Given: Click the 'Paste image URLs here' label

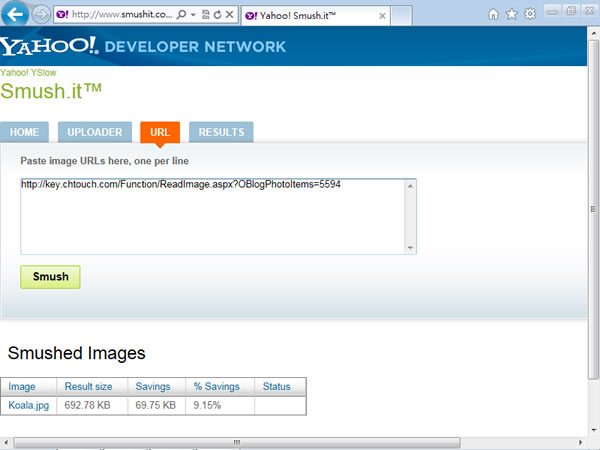Looking at the screenshot, I should 104,161.
